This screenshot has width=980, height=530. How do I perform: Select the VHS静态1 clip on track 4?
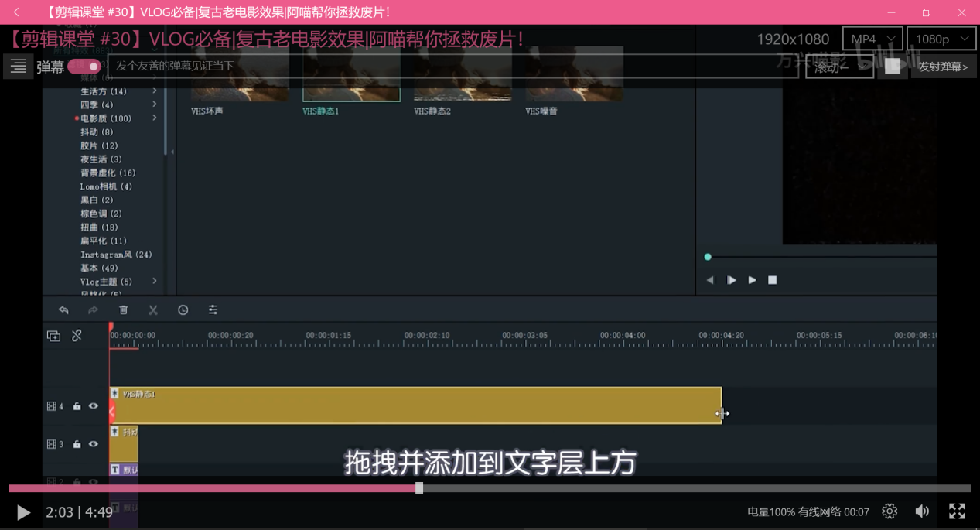(x=415, y=405)
